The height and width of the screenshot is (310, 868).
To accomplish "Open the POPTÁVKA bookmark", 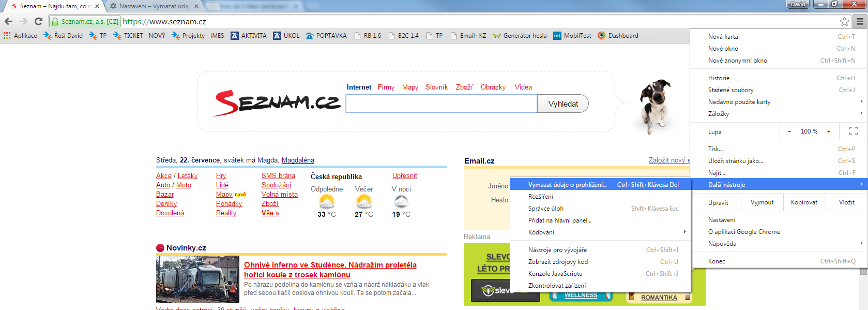I will pos(326,36).
